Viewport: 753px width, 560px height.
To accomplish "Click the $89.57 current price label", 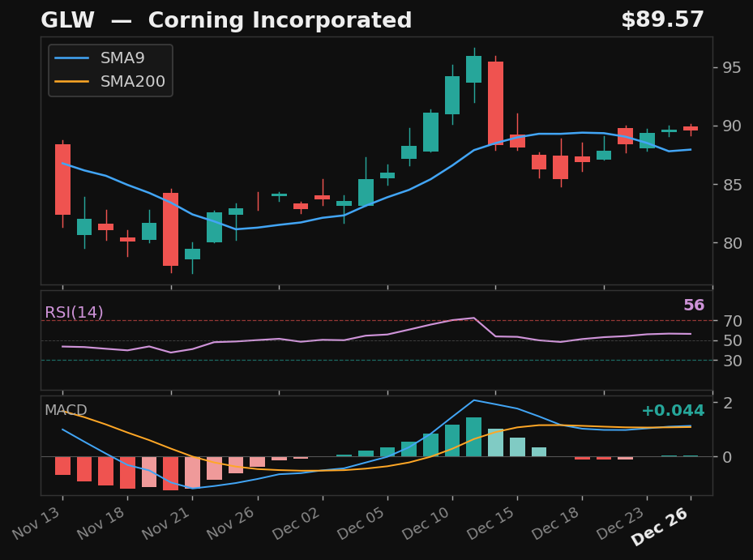I will pos(662,19).
